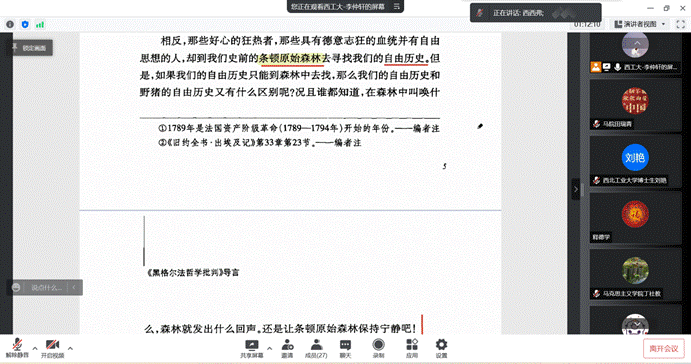Start recording with 录制 icon

click(x=378, y=348)
